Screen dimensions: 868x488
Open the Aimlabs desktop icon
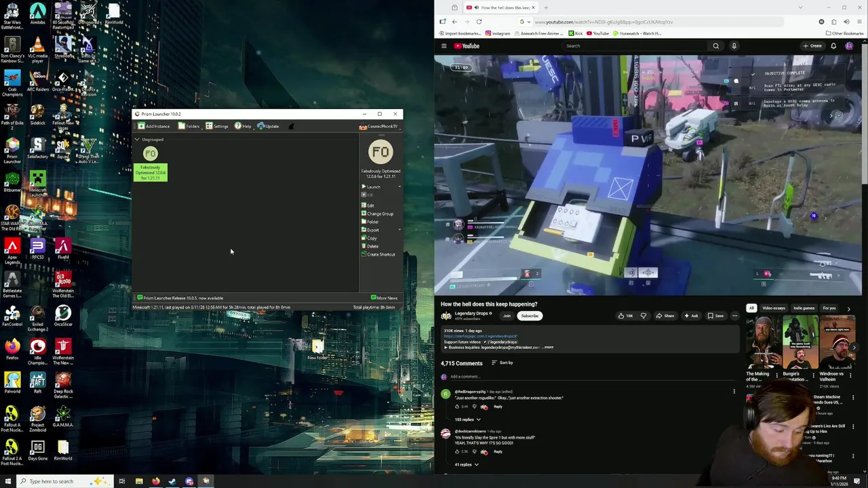click(37, 14)
